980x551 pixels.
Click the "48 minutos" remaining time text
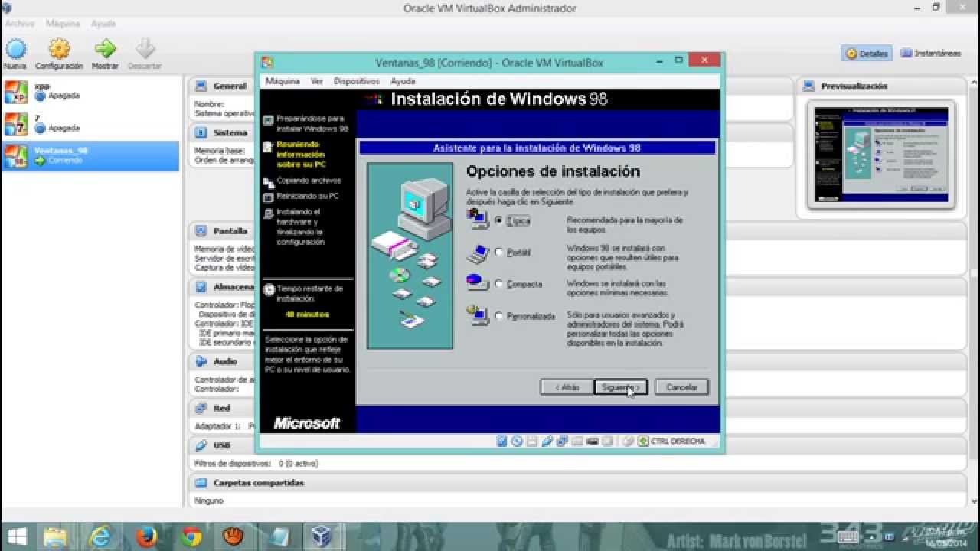(307, 315)
